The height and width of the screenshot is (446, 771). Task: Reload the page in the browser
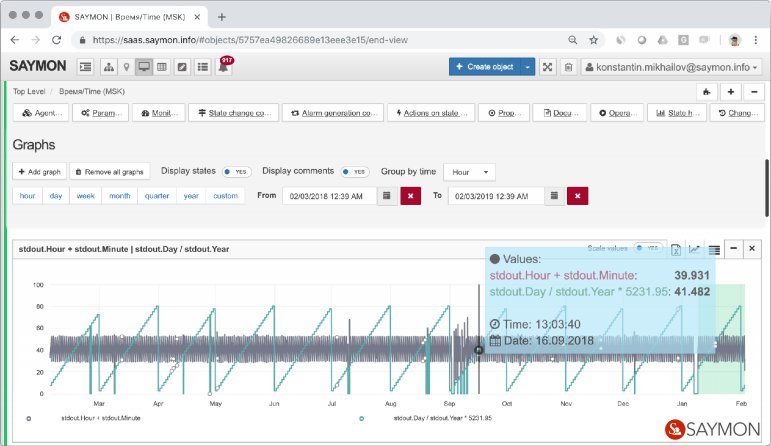tap(57, 40)
